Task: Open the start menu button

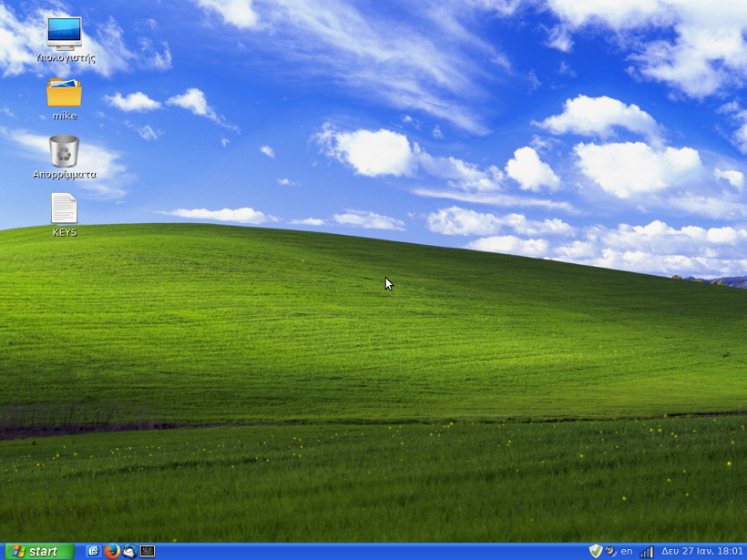Action: [x=37, y=552]
